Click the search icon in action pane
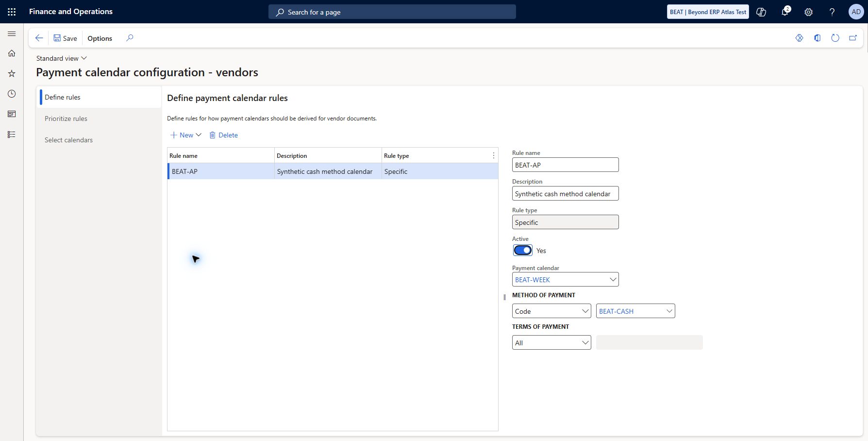 pyautogui.click(x=130, y=38)
